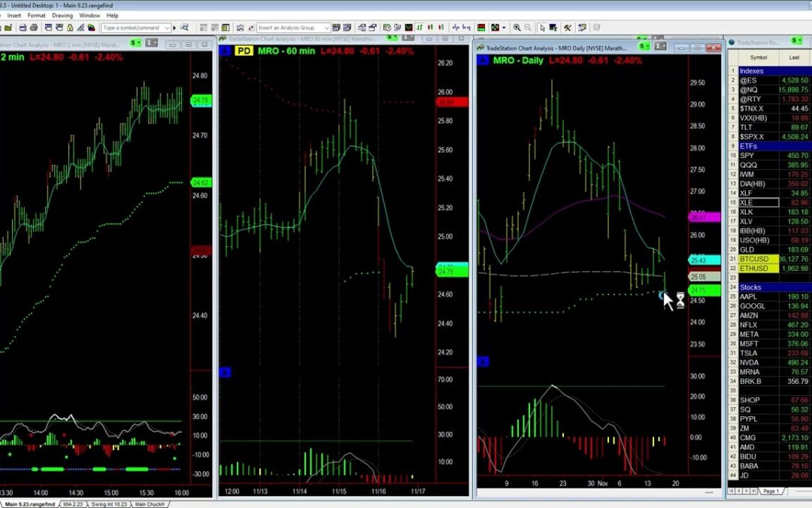Click the hammer and wrench tools icon
812x508 pixels.
click(x=568, y=28)
